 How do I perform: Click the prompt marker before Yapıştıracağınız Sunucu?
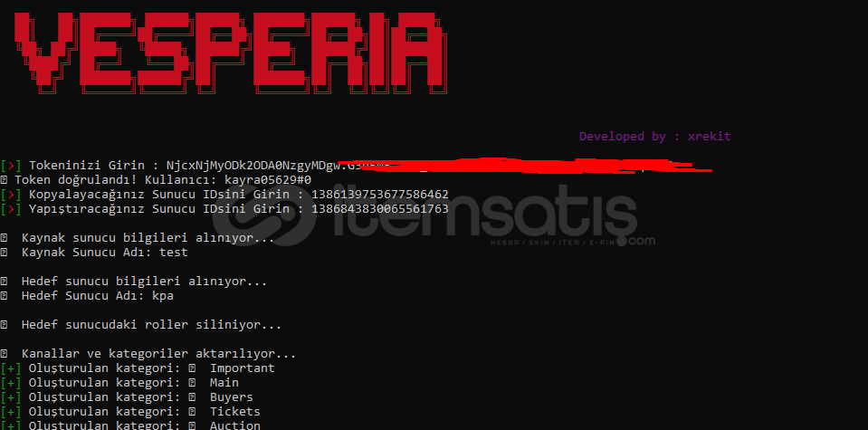11,208
